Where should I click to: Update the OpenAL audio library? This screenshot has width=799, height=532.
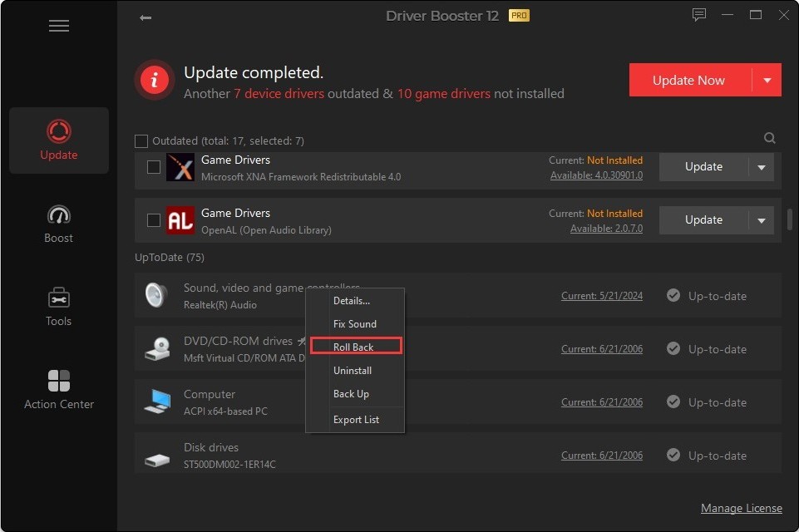(703, 220)
